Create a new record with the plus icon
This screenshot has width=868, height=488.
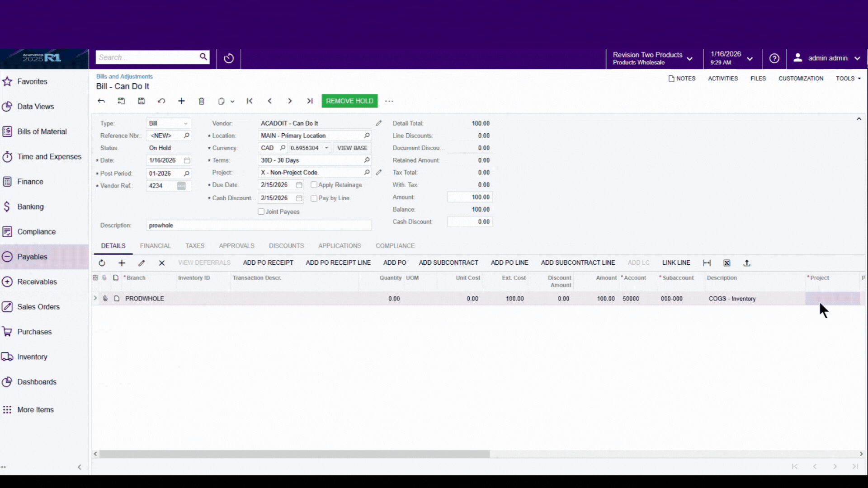[x=181, y=101]
